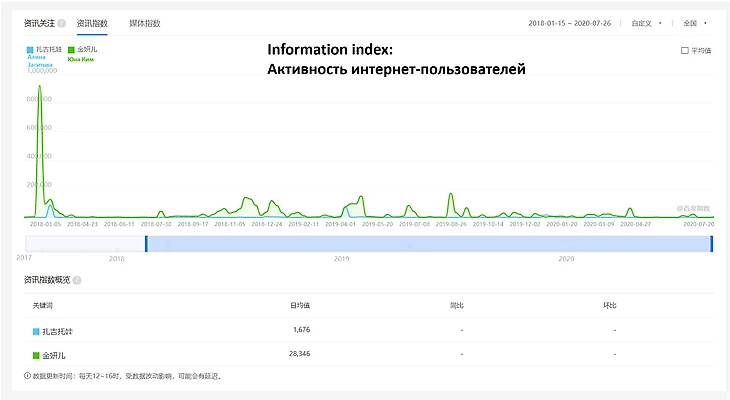The image size is (730, 400).
Task: Click the help icon beside 资讯指数概览
Action: pos(77,280)
